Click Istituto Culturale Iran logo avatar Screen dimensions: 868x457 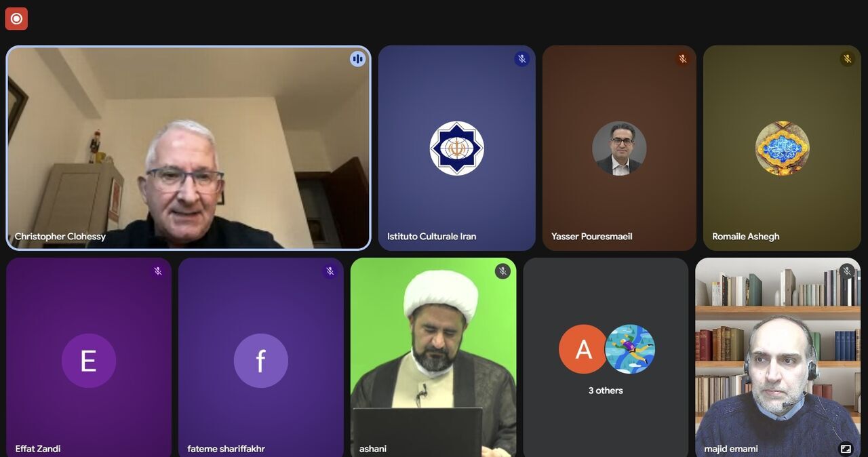[457, 148]
